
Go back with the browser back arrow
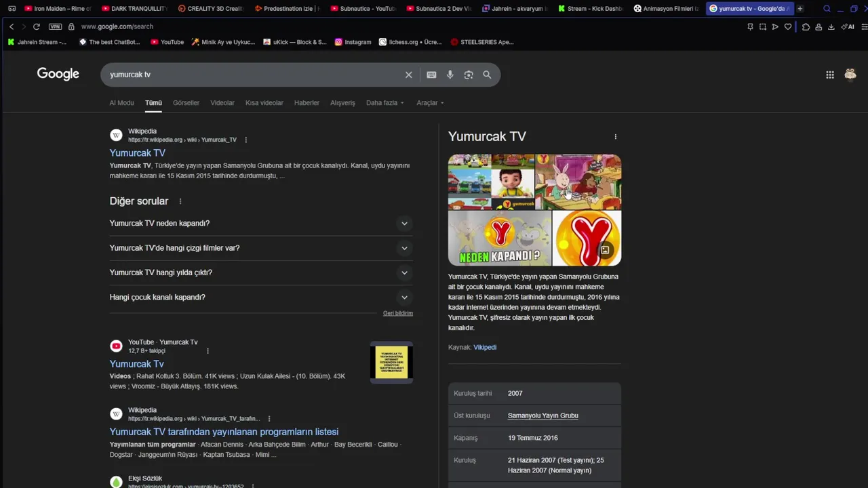[12, 26]
